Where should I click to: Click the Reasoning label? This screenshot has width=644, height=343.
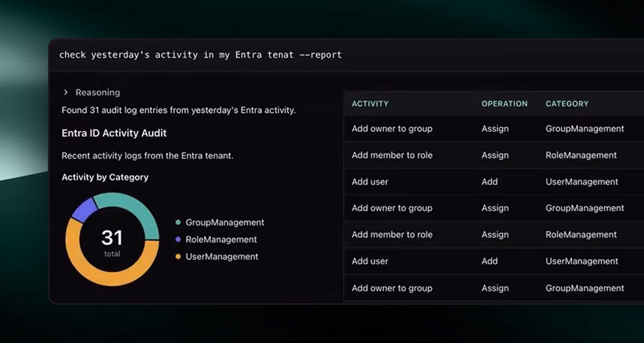click(98, 92)
